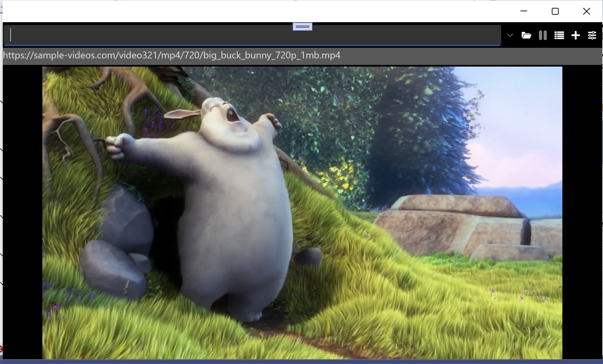
Task: Expand the URL history dropdown arrow
Action: click(x=510, y=35)
